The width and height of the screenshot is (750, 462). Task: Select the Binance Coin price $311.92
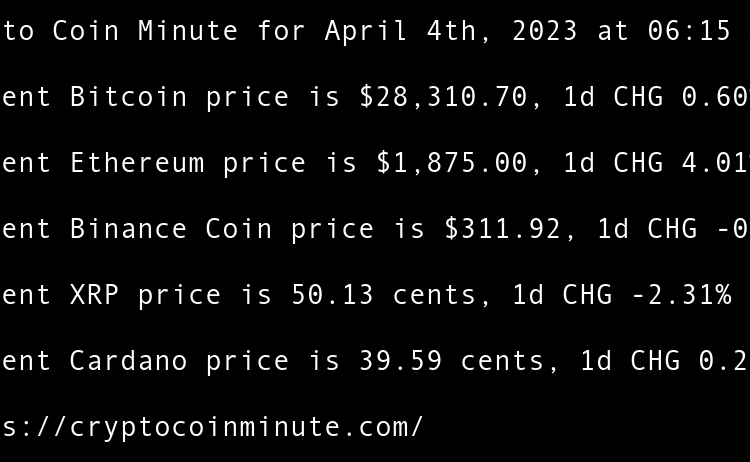tap(502, 229)
